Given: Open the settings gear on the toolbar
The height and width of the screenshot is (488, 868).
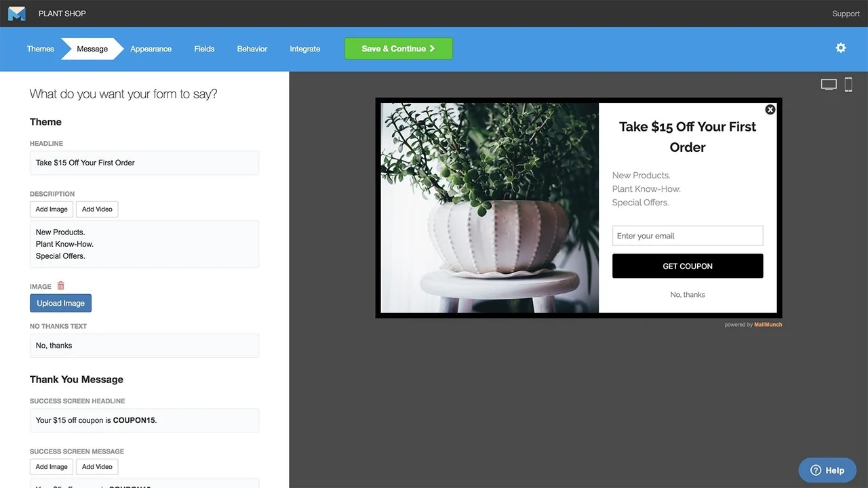Looking at the screenshot, I should click(841, 48).
